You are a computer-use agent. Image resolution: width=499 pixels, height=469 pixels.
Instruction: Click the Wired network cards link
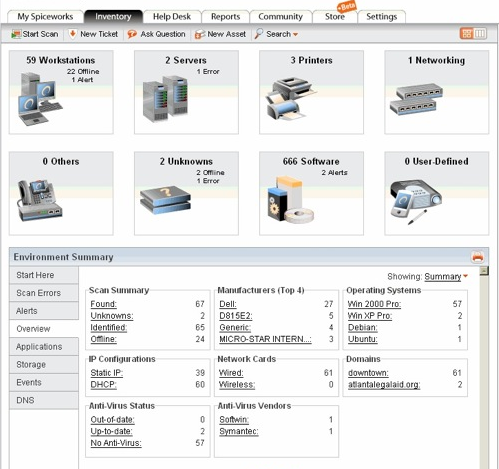click(231, 373)
